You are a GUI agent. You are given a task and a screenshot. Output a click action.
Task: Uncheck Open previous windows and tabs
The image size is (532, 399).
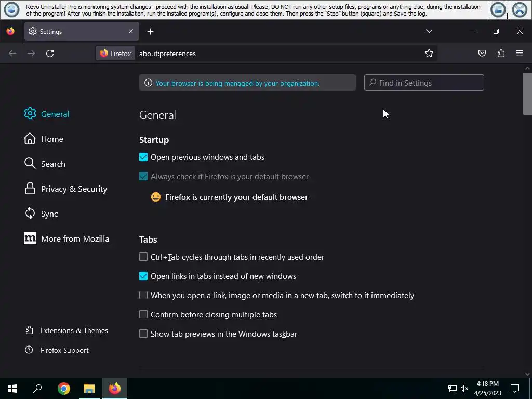click(143, 157)
